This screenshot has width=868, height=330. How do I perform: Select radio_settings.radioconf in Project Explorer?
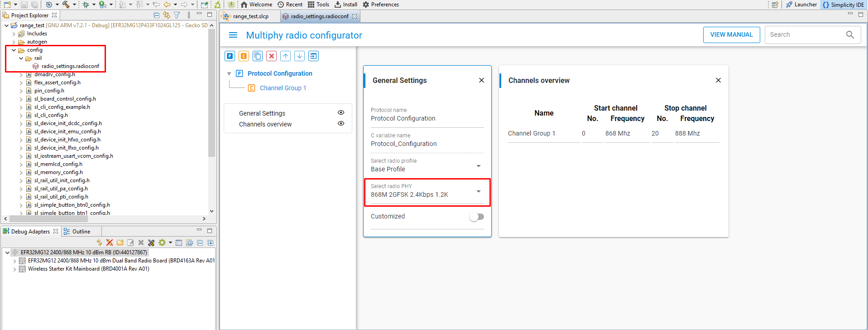[70, 66]
